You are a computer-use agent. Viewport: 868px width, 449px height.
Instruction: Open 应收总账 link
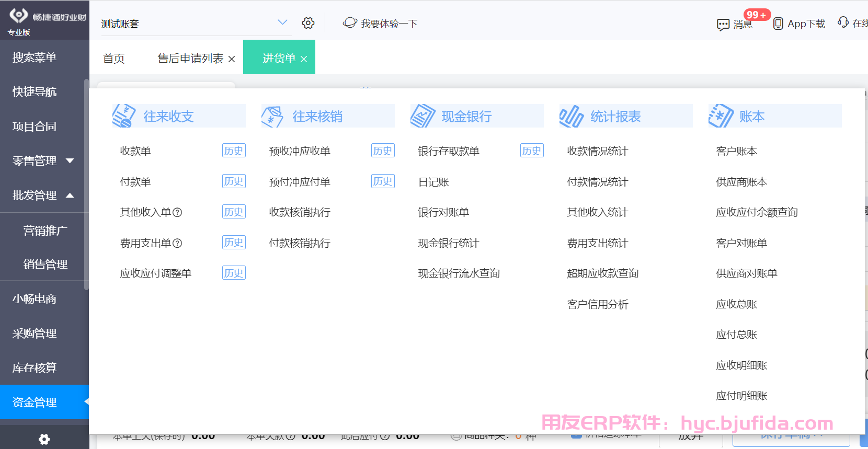(737, 304)
